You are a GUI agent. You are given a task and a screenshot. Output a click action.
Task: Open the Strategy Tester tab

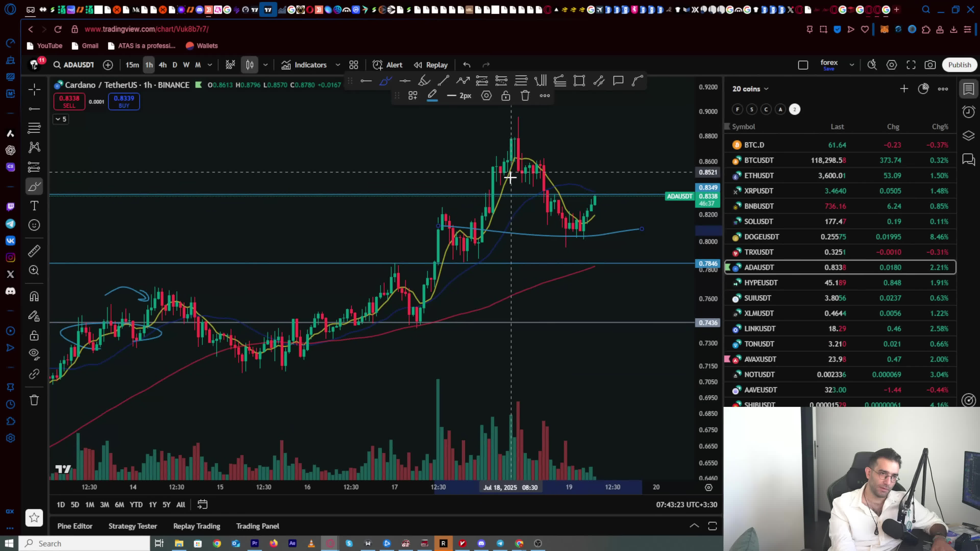(133, 526)
